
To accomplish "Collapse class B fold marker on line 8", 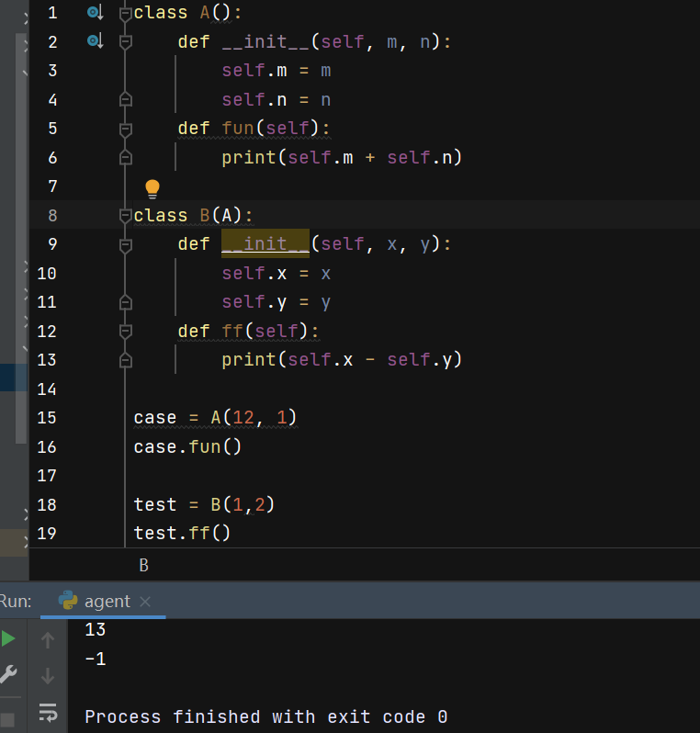I will (125, 217).
